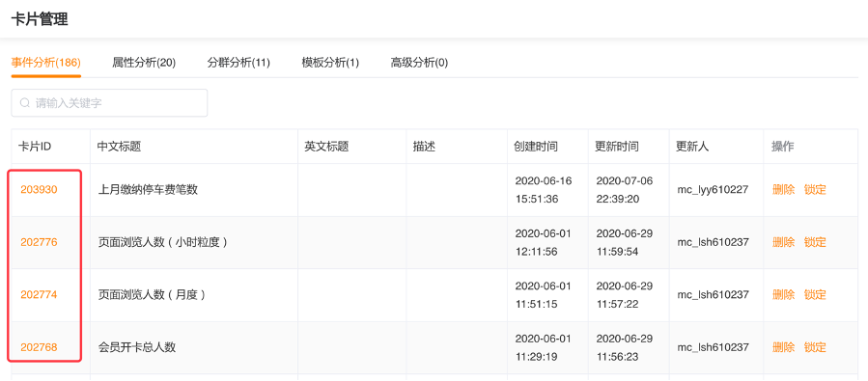Select the 分群分析(11) tab
The image size is (868, 381).
(238, 63)
